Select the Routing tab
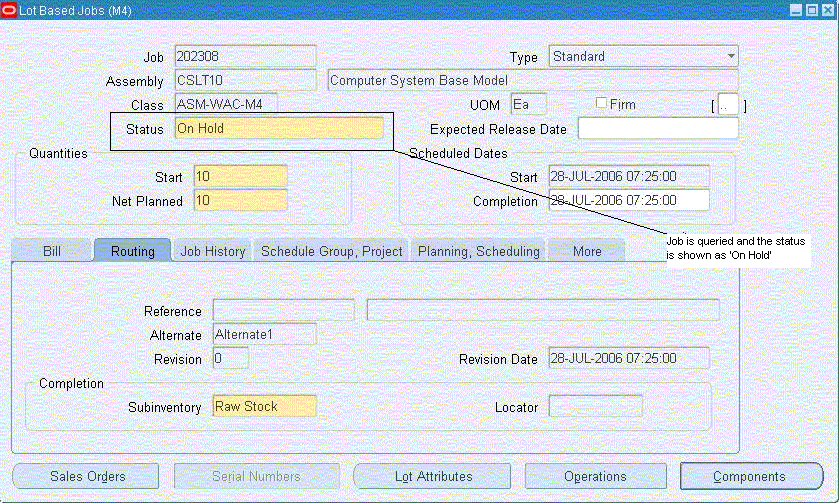The image size is (839, 503). [x=133, y=251]
